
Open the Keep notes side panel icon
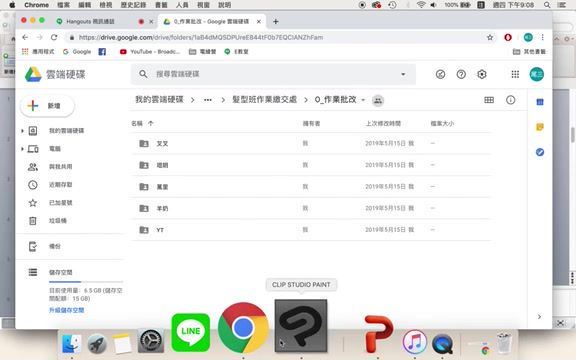click(540, 127)
